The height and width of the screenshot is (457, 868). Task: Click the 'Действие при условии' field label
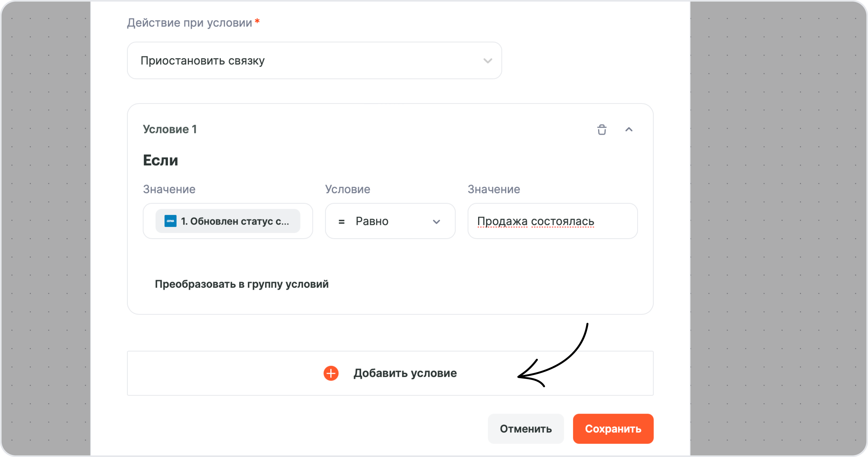[189, 22]
